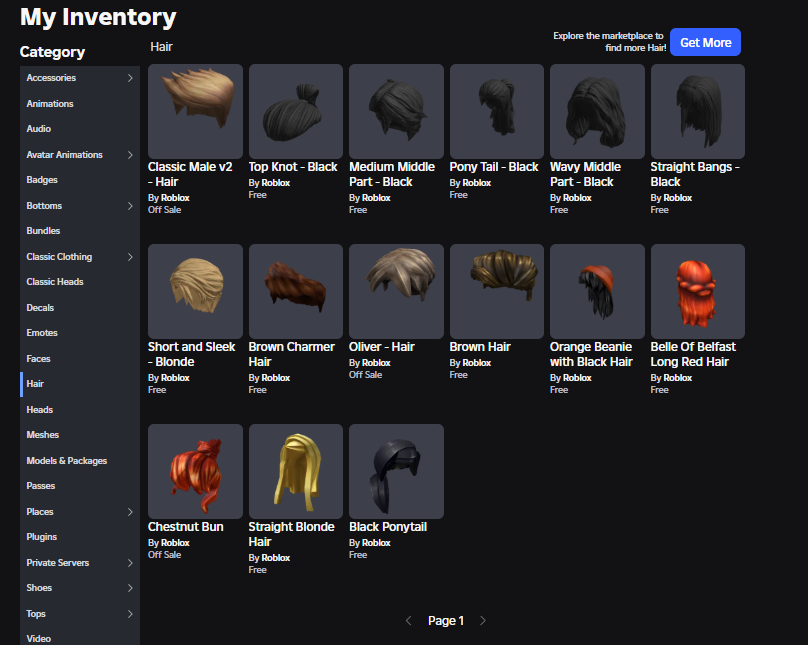Expand the Places category chevron
Viewport: 808px width, 645px height.
click(x=130, y=512)
